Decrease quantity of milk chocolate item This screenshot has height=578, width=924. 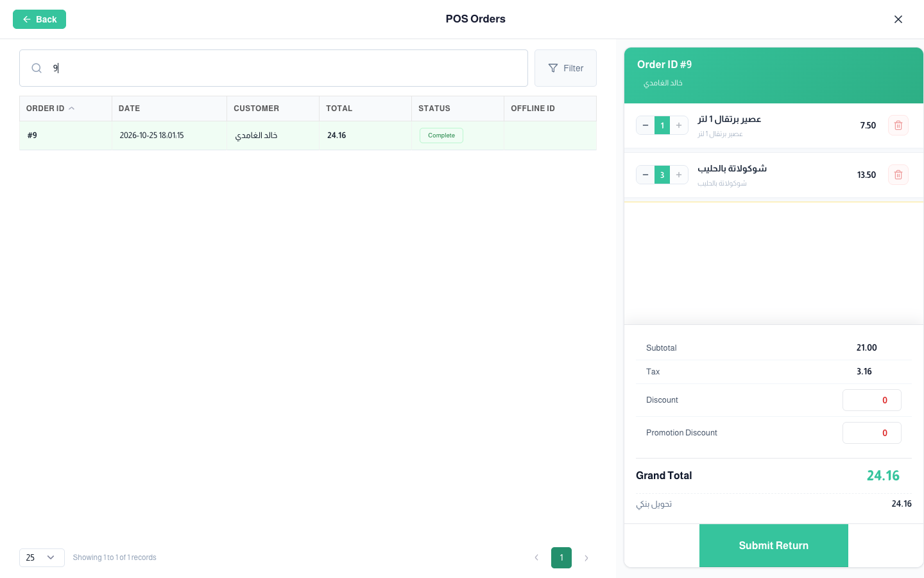[x=646, y=175]
